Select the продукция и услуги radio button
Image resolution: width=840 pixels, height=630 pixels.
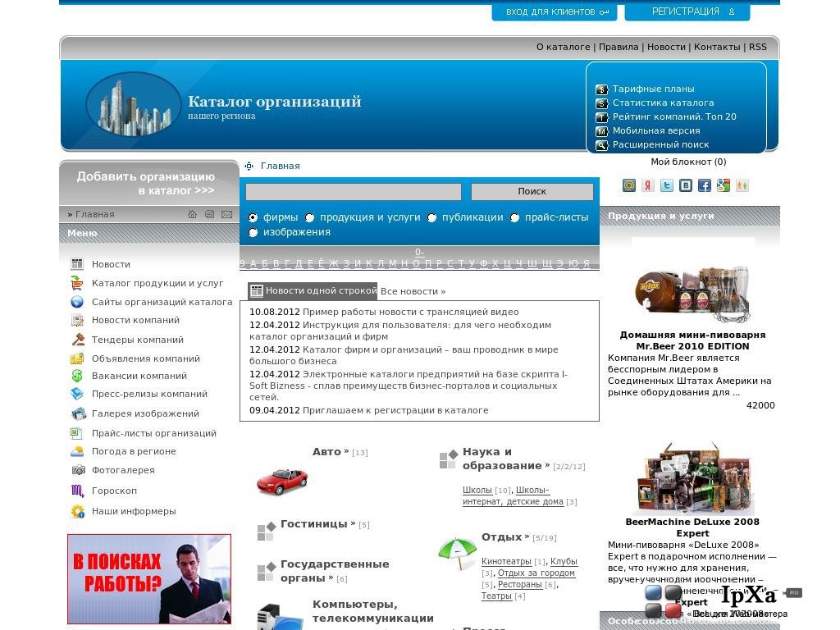[309, 217]
